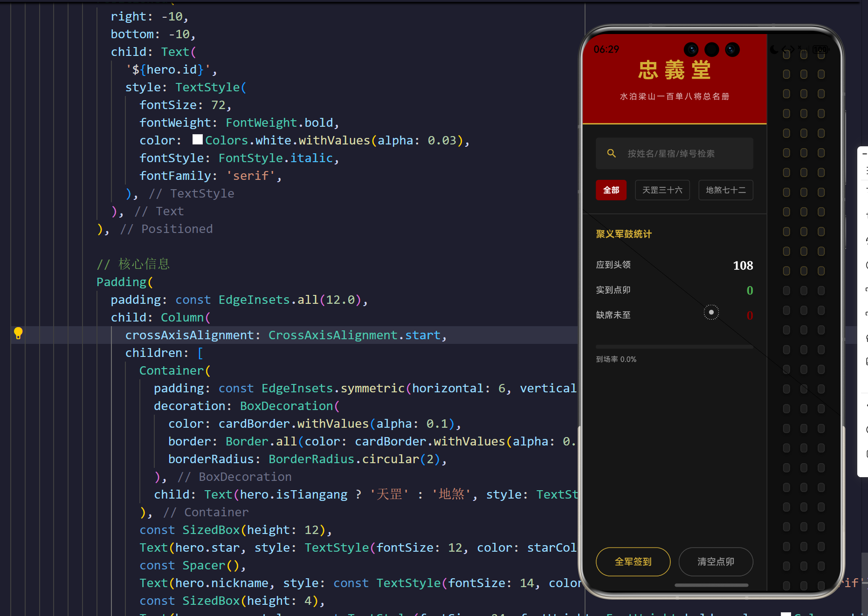The image size is (868, 616).
Task: Tap the 清空点卯 button
Action: pos(716,561)
